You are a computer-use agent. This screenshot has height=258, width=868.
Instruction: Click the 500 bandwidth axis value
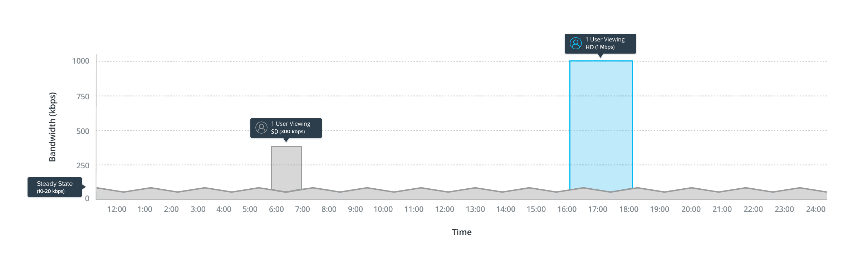pyautogui.click(x=83, y=131)
